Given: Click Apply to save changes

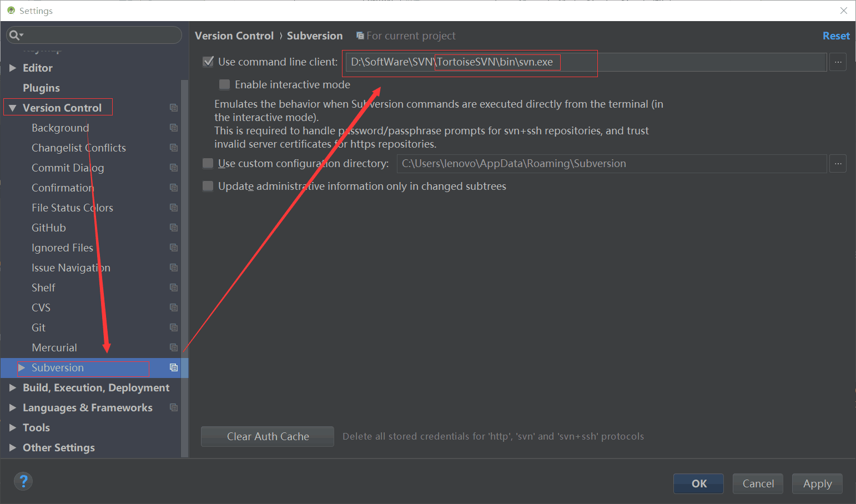Looking at the screenshot, I should pos(817,483).
